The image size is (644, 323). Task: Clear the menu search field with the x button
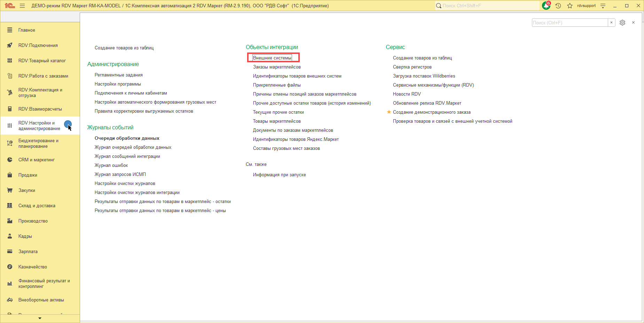611,23
